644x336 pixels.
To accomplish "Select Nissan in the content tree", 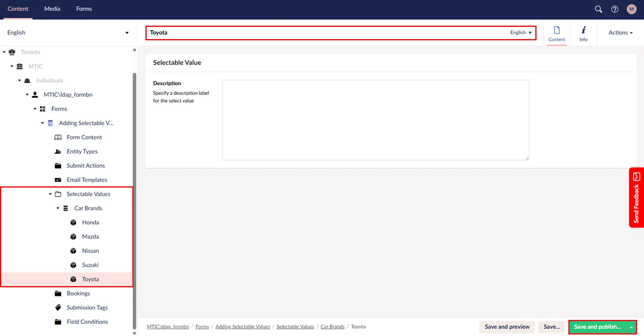I will tap(90, 251).
